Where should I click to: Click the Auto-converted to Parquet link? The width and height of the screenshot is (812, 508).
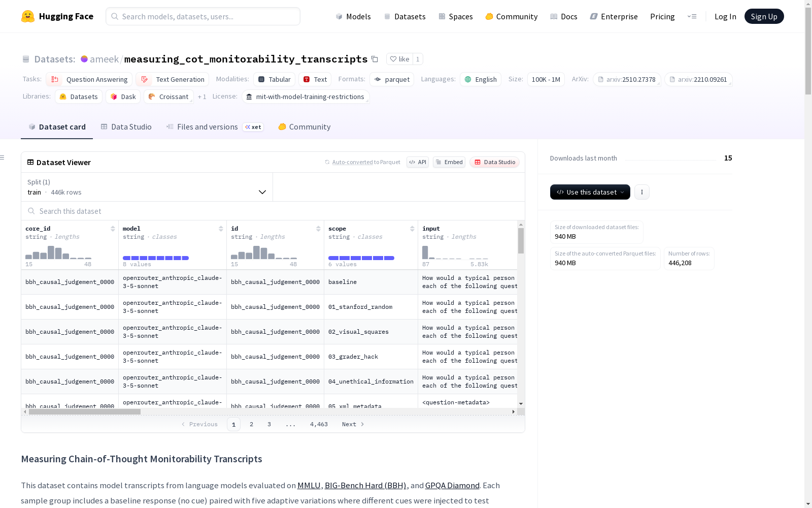coord(366,162)
